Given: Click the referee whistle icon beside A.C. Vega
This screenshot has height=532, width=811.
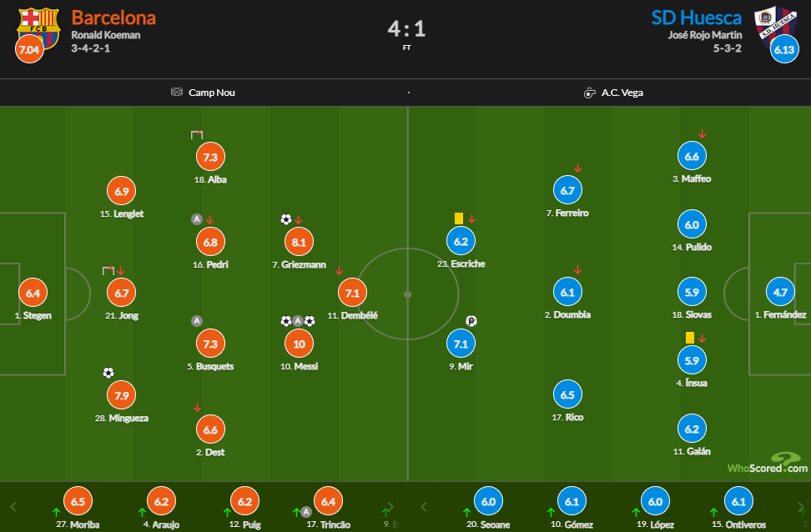Looking at the screenshot, I should (x=589, y=93).
